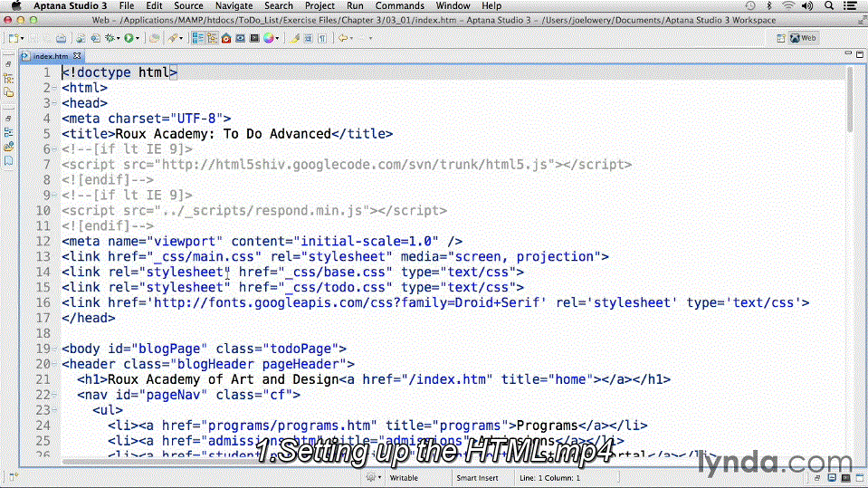The width and height of the screenshot is (868, 488).
Task: Click the blue preview eye toolbar icon
Action: coord(240,38)
